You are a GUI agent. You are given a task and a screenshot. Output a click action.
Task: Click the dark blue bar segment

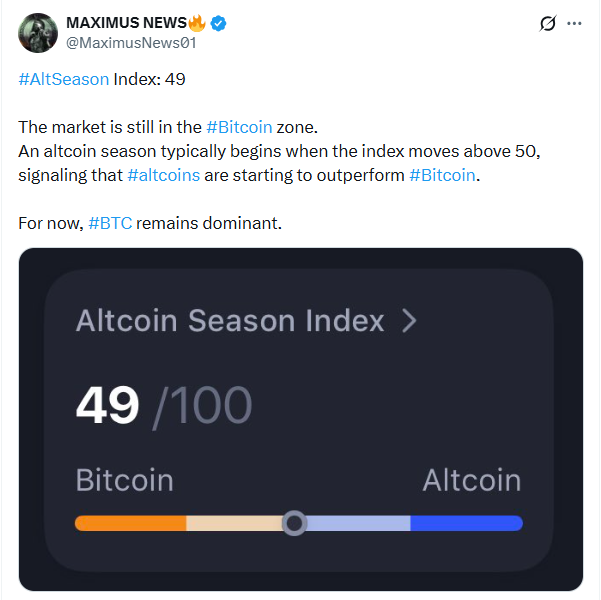coord(466,523)
